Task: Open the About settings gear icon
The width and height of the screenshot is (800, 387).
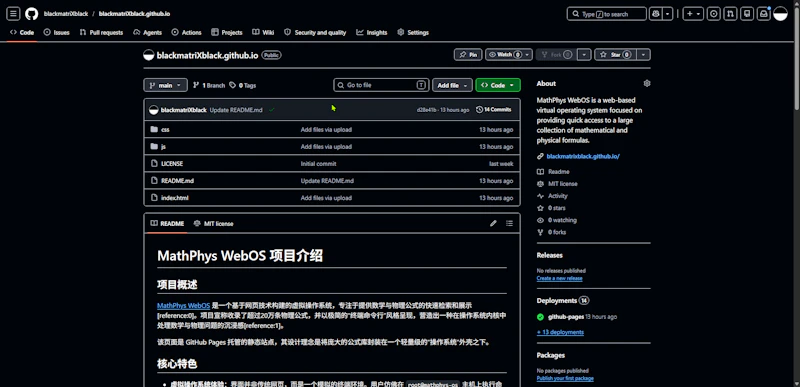Action: click(647, 83)
